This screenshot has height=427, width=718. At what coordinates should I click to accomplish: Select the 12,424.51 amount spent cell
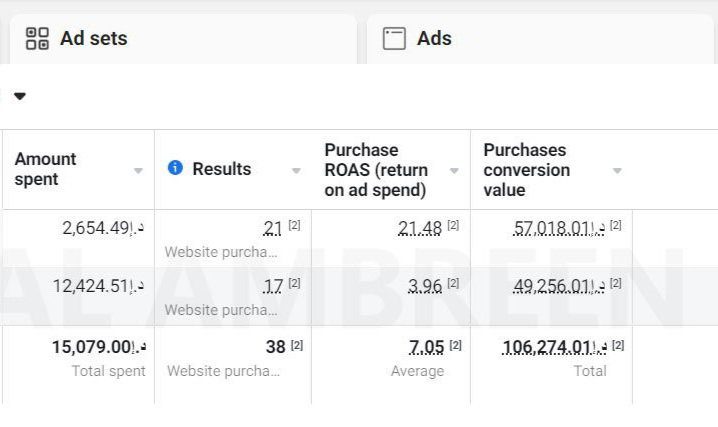[97, 287]
